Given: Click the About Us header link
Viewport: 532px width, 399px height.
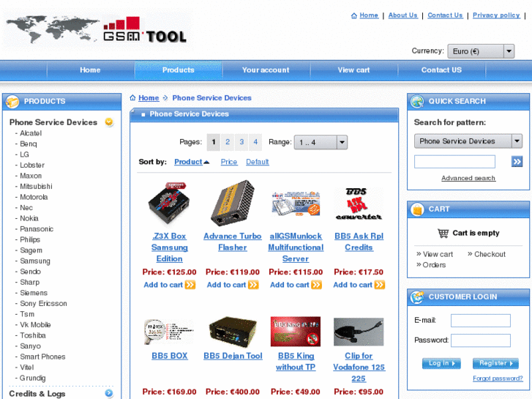Looking at the screenshot, I should click(x=402, y=15).
